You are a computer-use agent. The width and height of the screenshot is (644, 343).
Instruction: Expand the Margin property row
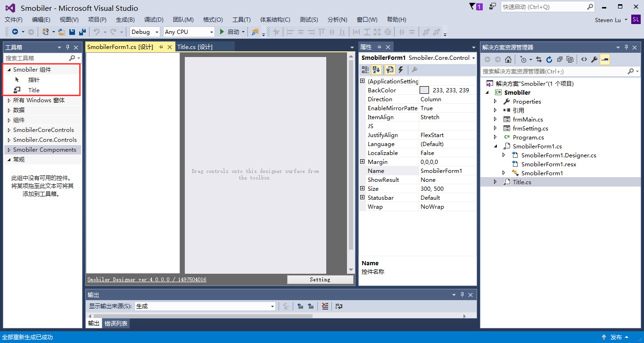coord(363,162)
